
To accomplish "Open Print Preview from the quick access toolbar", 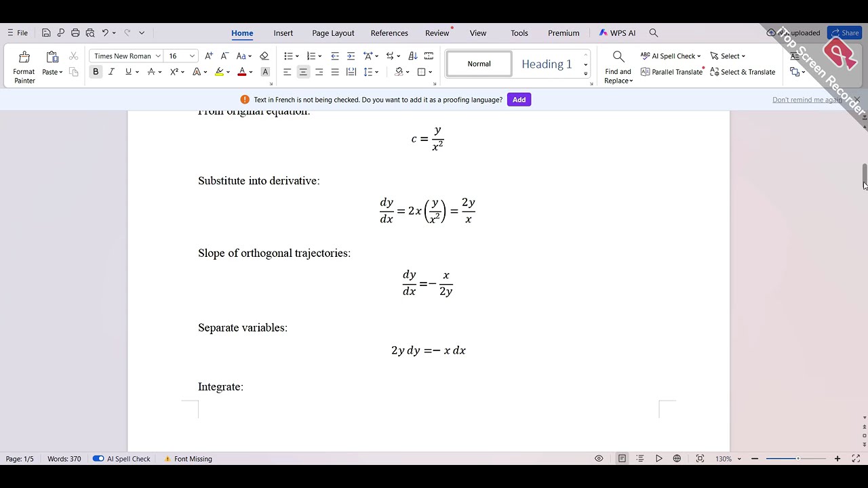I will [90, 33].
